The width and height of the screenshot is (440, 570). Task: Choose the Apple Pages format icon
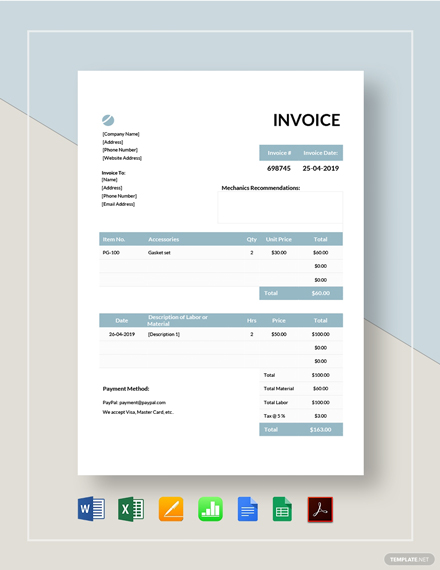click(x=171, y=509)
